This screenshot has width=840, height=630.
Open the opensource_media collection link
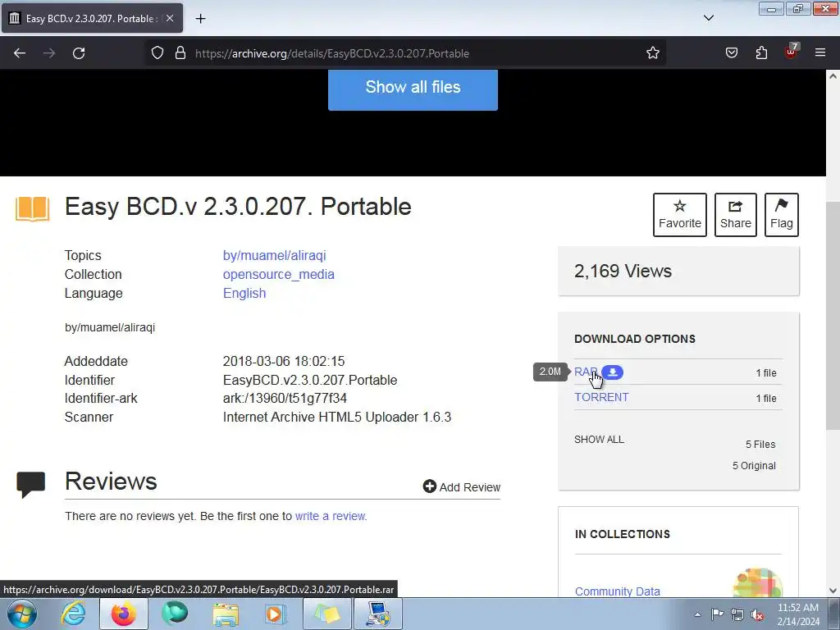pos(279,274)
